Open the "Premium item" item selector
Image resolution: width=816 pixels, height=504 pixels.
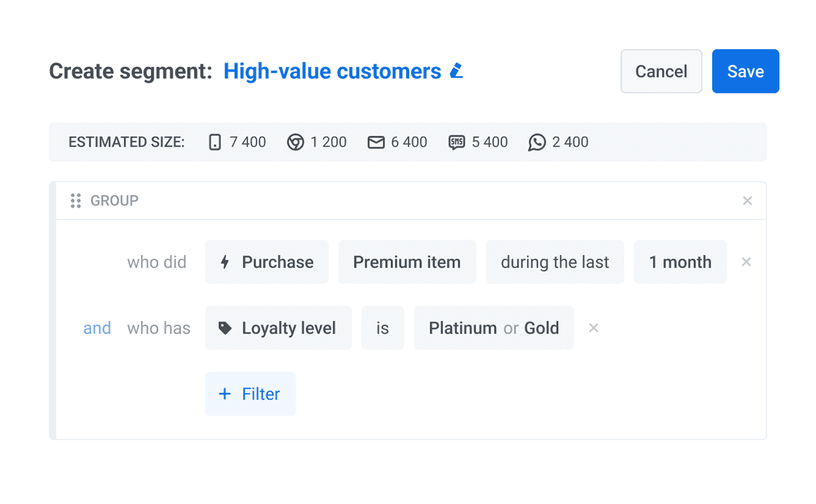[x=407, y=262]
